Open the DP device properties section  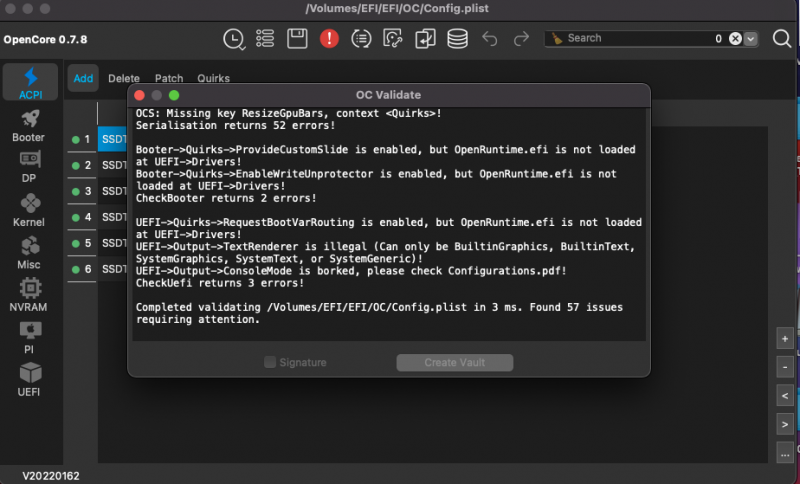tap(29, 166)
